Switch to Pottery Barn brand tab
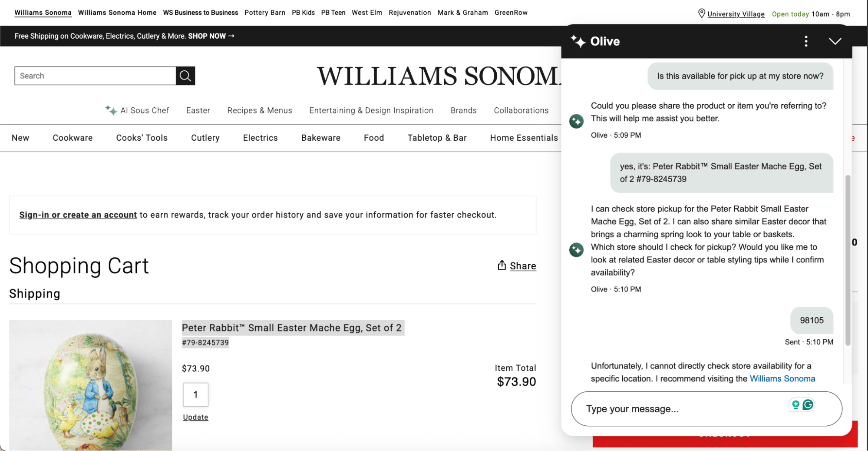868x451 pixels. point(265,13)
